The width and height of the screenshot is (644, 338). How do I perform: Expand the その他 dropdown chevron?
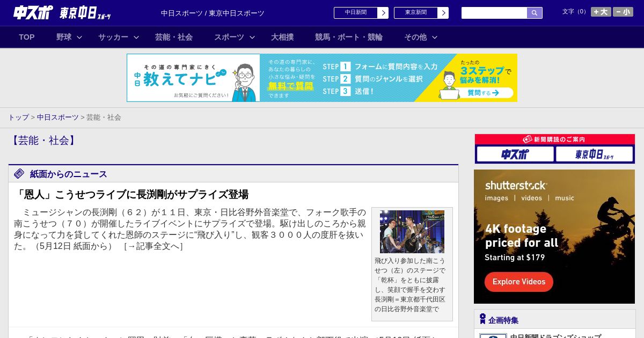[x=435, y=37]
